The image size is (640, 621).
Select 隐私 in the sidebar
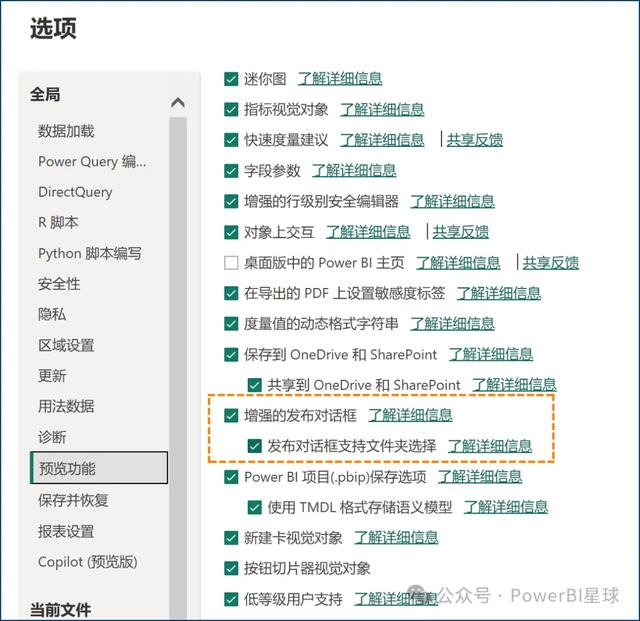tap(52, 314)
